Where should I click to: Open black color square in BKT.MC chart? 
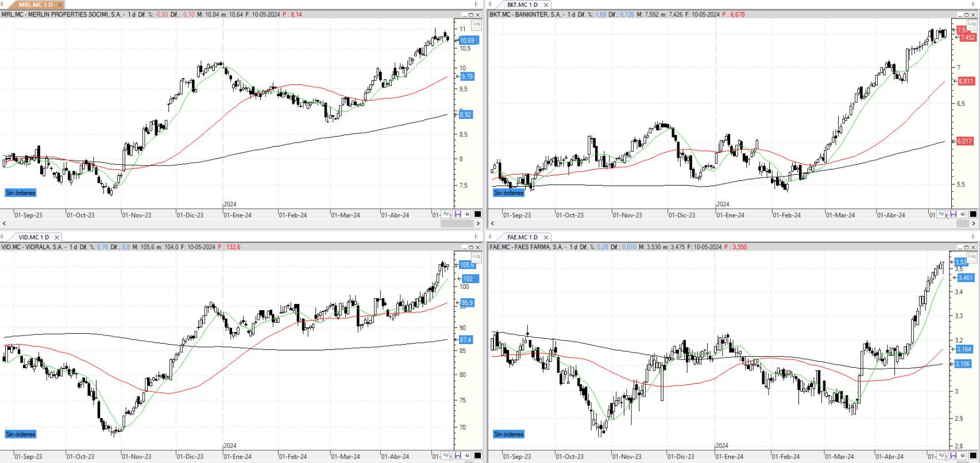(x=973, y=214)
